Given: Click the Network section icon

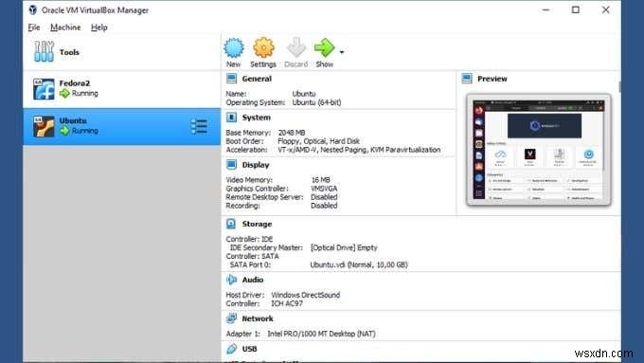Looking at the screenshot, I should [232, 318].
